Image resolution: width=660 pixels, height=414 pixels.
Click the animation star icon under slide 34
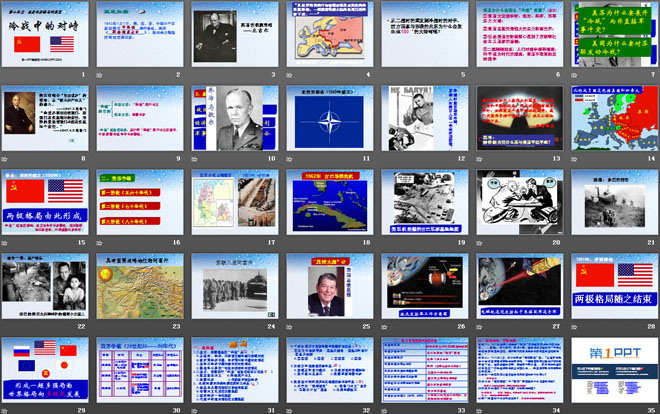coord(479,410)
